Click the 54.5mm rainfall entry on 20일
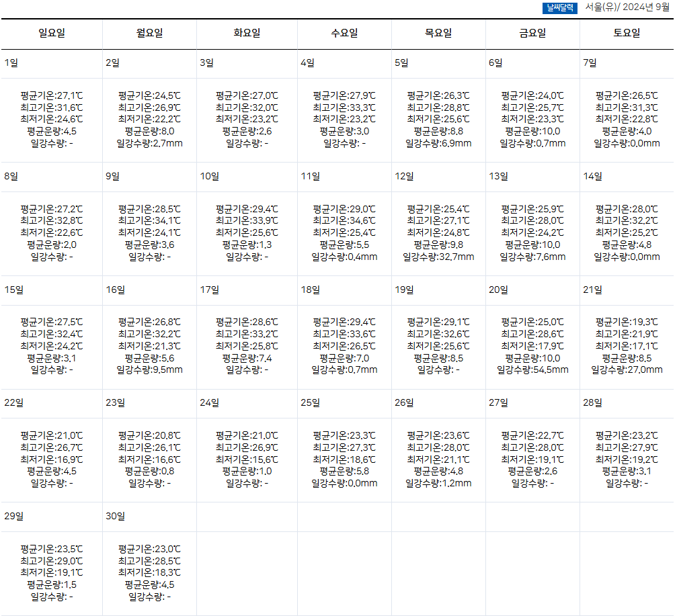The height and width of the screenshot is (616, 677). click(x=532, y=369)
